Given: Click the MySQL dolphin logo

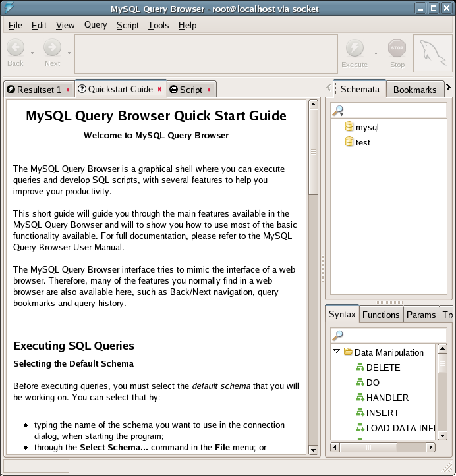Looking at the screenshot, I should click(432, 53).
